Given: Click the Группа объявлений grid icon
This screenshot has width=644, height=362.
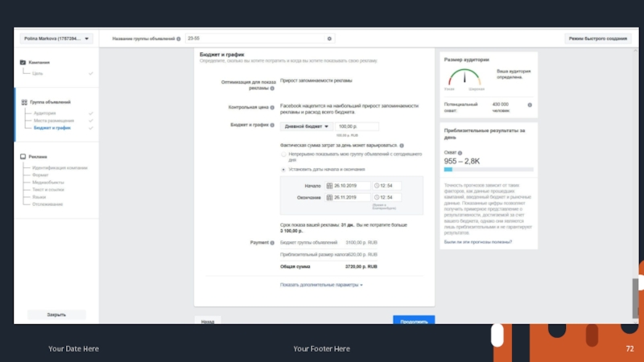Looking at the screenshot, I should coord(22,102).
